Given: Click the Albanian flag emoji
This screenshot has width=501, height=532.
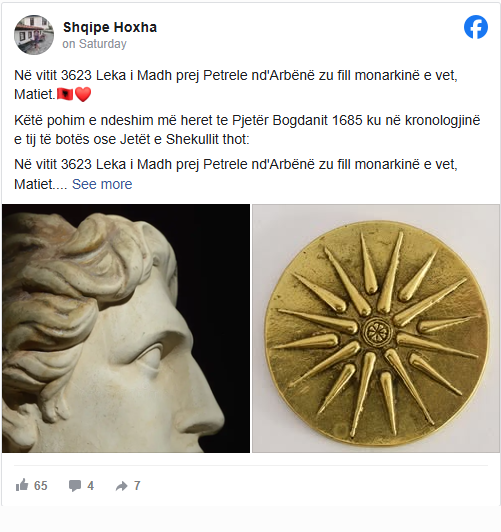Looking at the screenshot, I should [65, 94].
